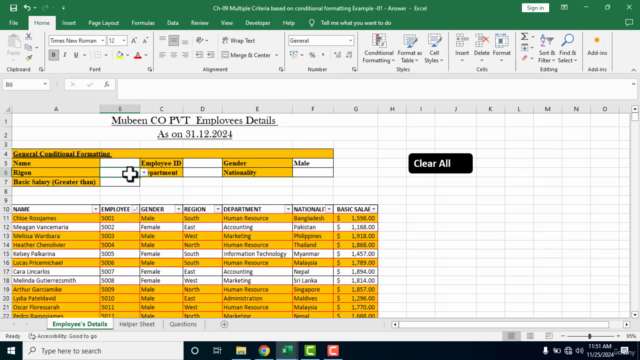Click the Font Color red swatch
The image size is (640, 360).
(138, 55)
